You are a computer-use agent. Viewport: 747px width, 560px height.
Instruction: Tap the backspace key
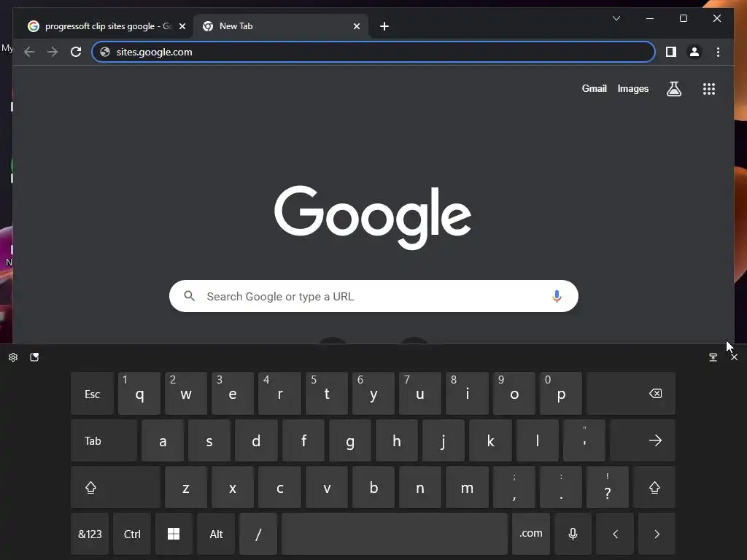point(631,394)
